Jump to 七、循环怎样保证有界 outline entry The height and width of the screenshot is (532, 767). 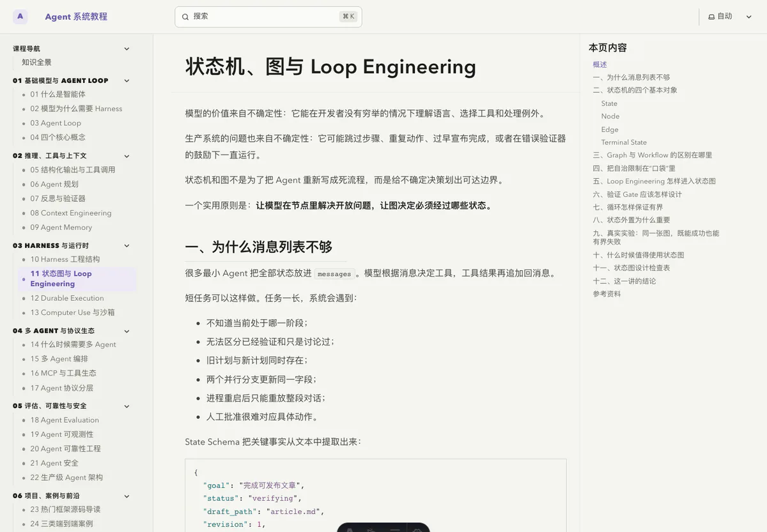click(628, 207)
